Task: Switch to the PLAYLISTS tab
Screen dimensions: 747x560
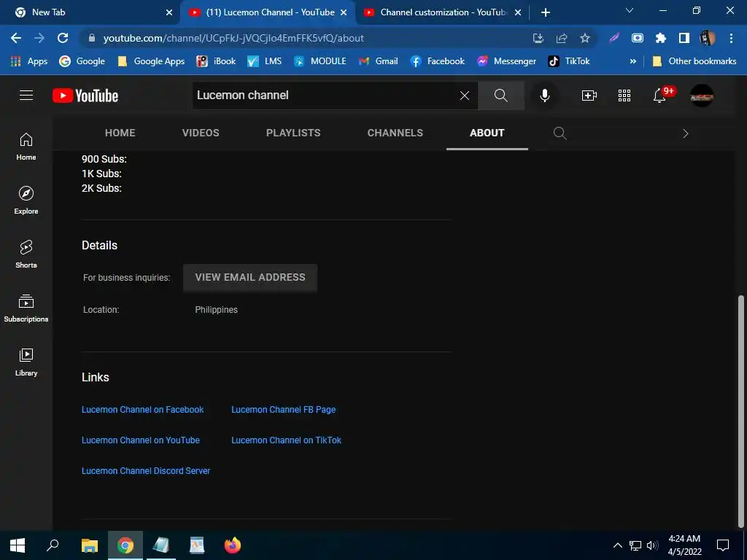Action: tap(293, 133)
